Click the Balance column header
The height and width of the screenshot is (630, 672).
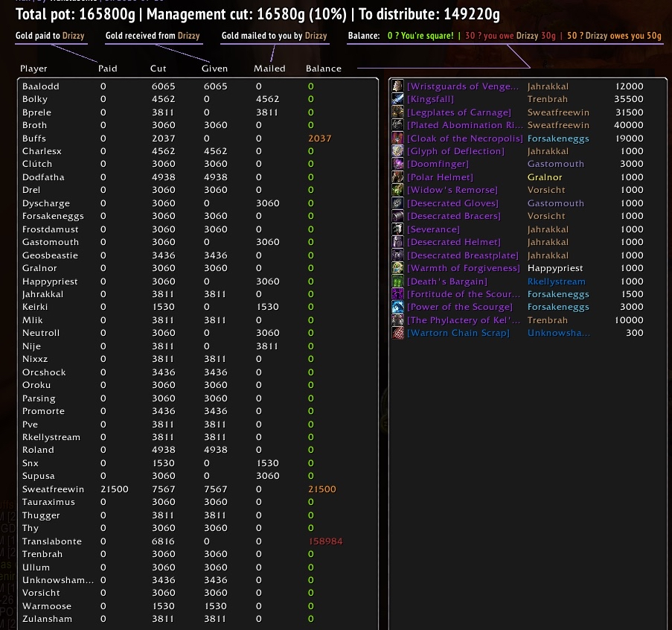[x=324, y=69]
